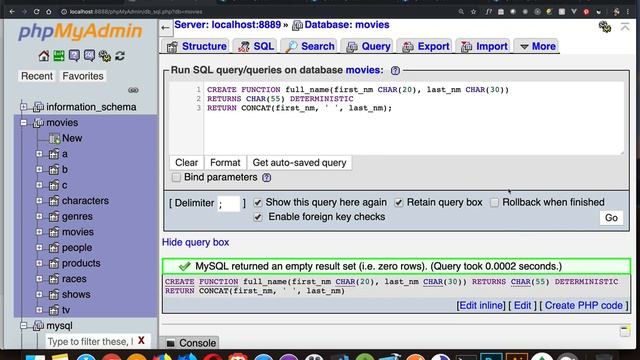Expand the genres table node
Viewport: 640px width, 360px height.
click(39, 216)
